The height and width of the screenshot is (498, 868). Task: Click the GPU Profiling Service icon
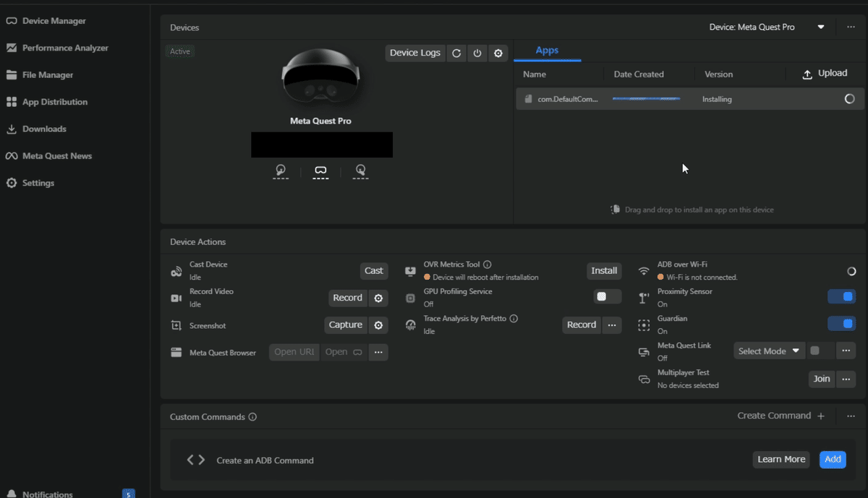point(410,299)
